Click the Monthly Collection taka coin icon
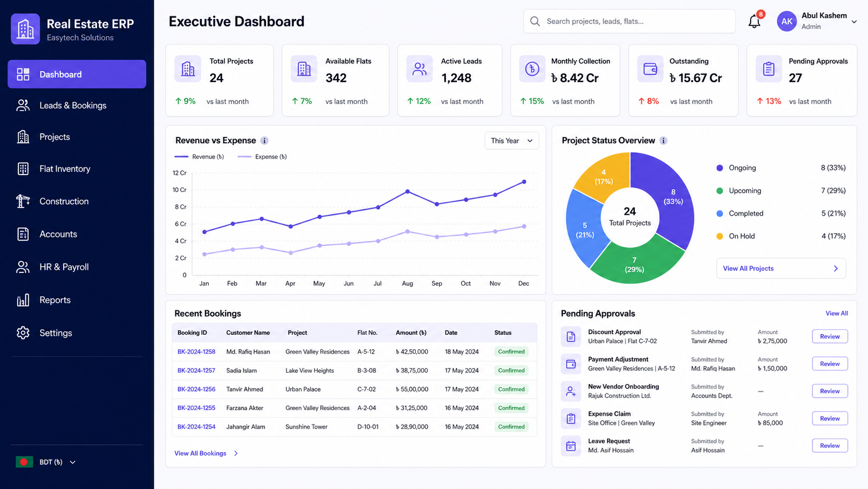868x489 pixels. (532, 69)
